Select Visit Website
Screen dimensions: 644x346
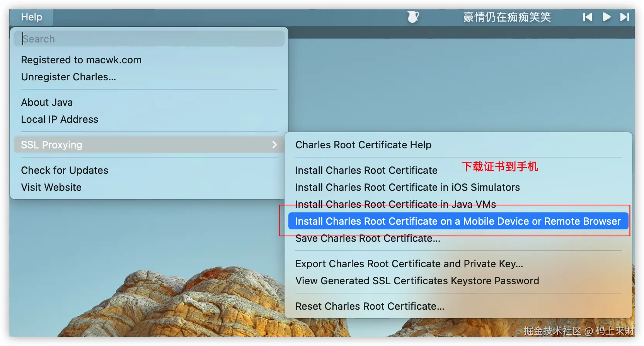[51, 187]
